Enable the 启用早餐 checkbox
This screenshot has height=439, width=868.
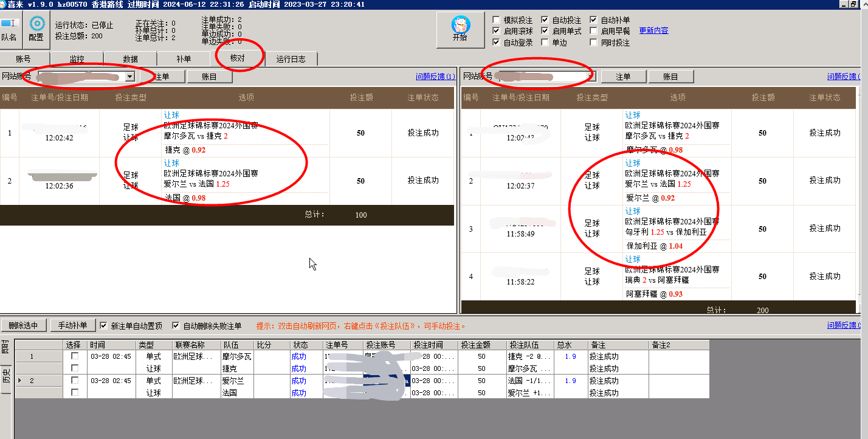[x=594, y=31]
